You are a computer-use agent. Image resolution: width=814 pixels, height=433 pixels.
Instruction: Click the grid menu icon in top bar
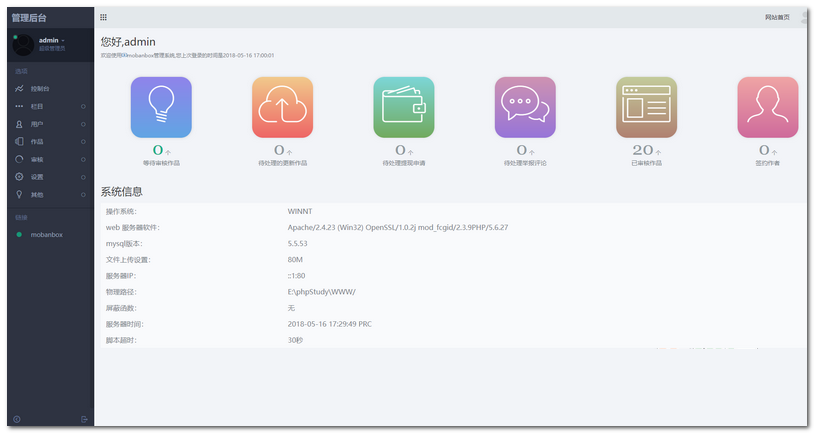(103, 17)
